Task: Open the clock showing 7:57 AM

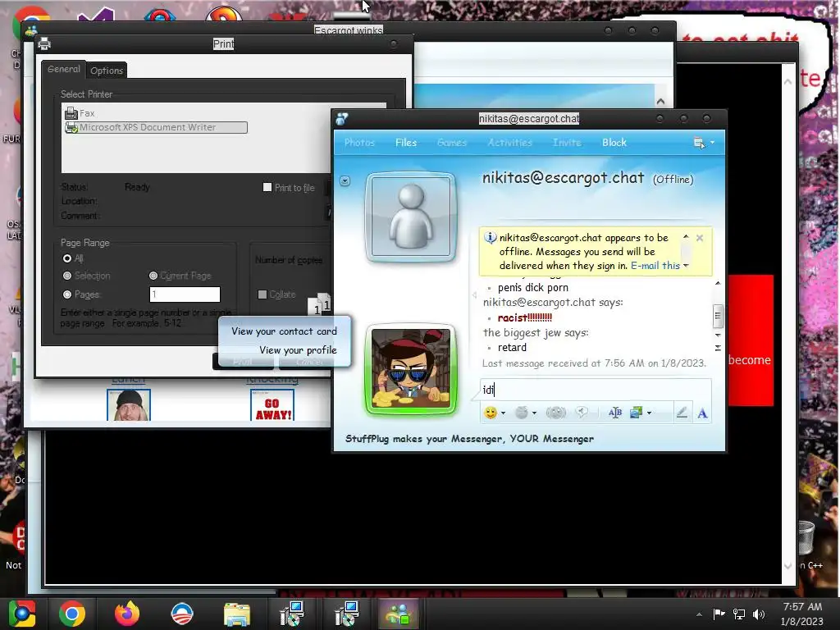Action: 802,614
